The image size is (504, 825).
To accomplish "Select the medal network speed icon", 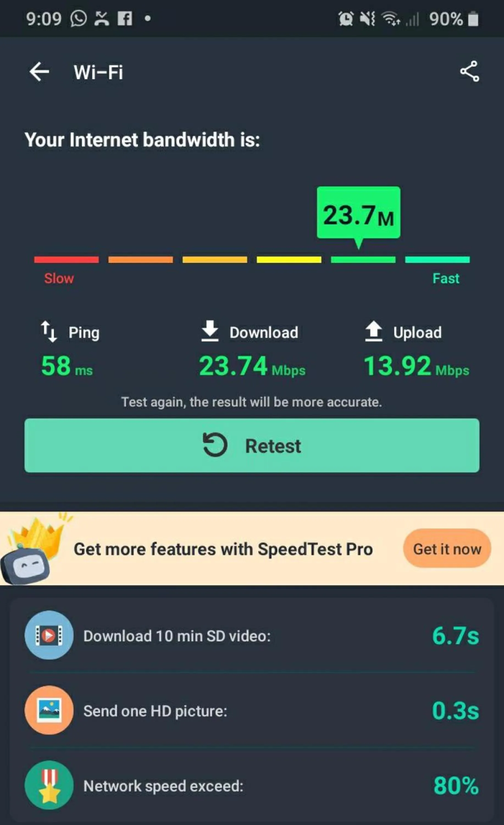I will (49, 785).
